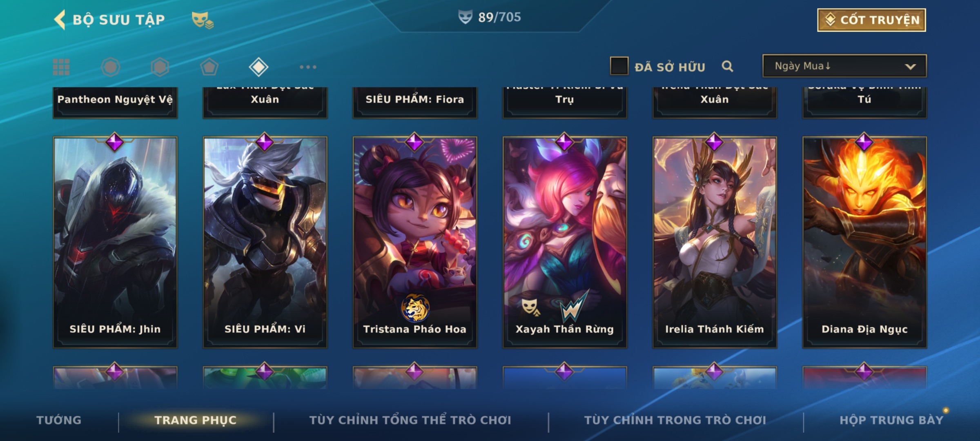
Task: Select the Diana Địa Ngục skin card
Action: tap(864, 242)
